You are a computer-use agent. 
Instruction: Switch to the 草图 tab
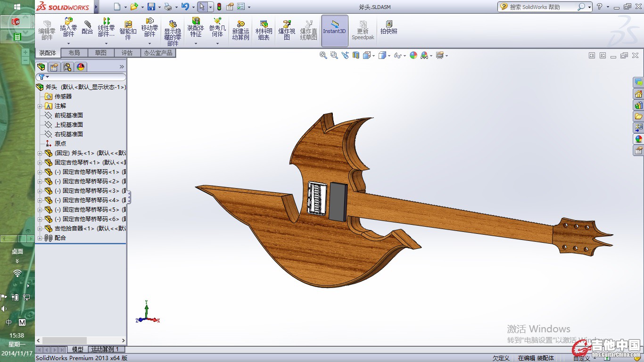(100, 53)
